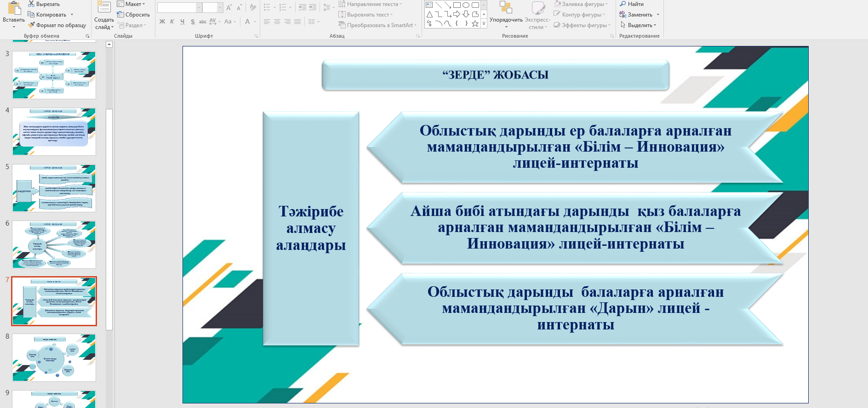868x408 pixels.
Task: Open Shape Outline (Контур фигуры) menu
Action: pyautogui.click(x=579, y=15)
